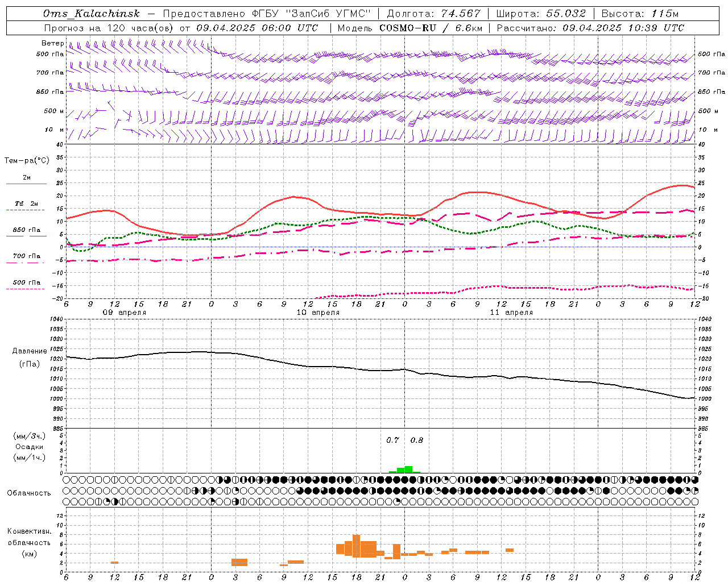
Task: Click the Облачность cloud cover label
Action: pos(29,493)
